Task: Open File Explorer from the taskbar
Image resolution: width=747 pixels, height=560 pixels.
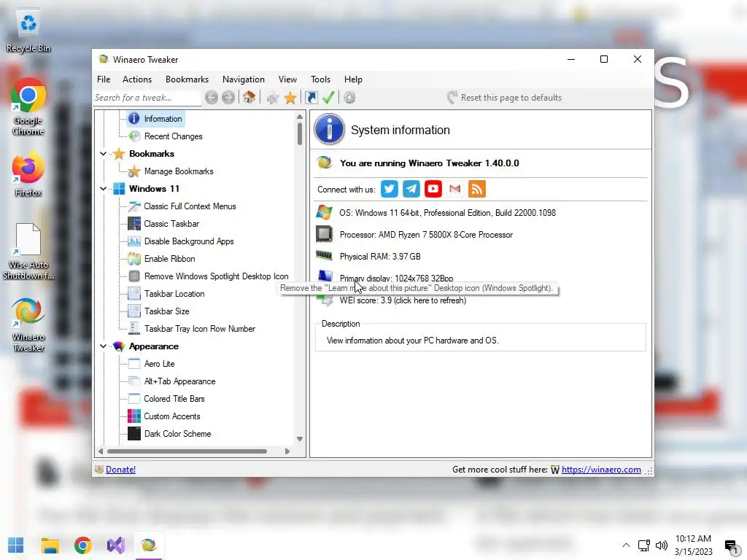Action: tap(50, 545)
